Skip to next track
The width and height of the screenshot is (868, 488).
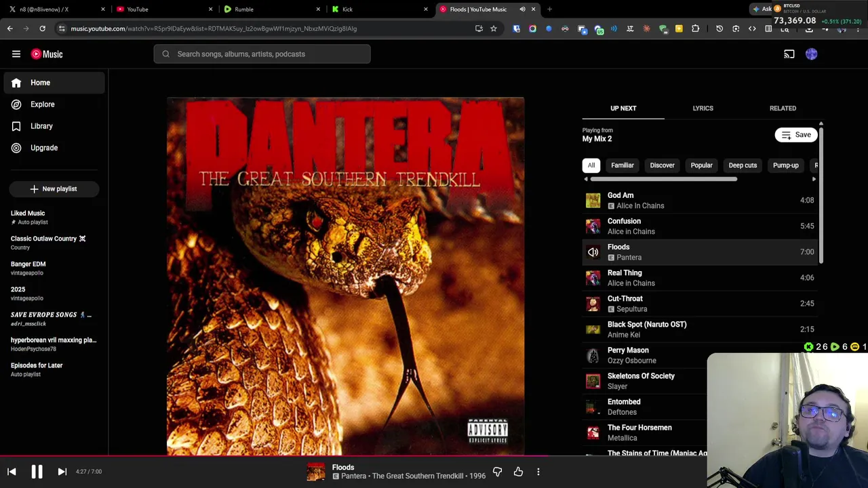(62, 472)
